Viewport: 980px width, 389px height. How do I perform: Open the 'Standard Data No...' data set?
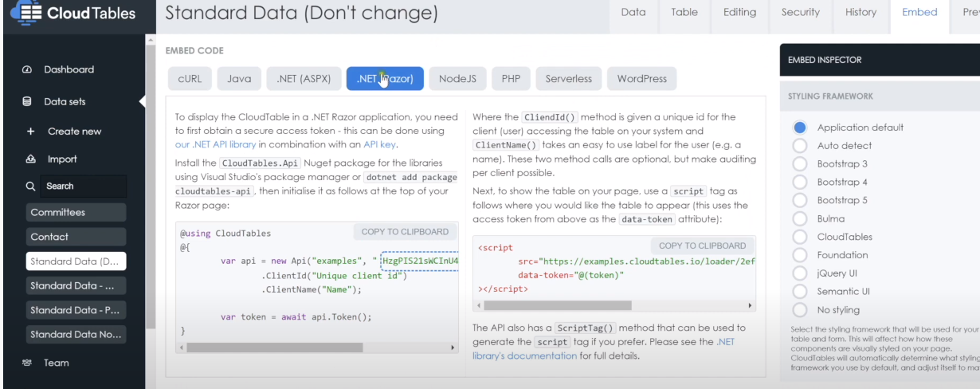point(76,335)
